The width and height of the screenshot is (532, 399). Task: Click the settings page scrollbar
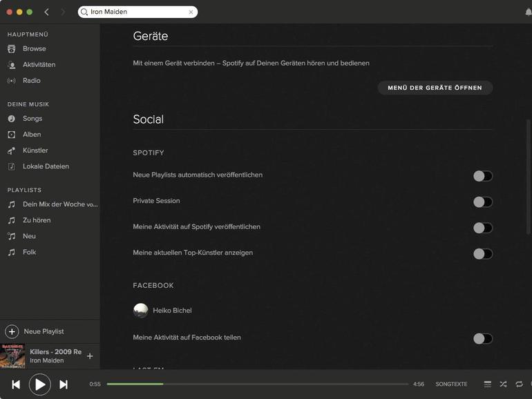(528, 176)
